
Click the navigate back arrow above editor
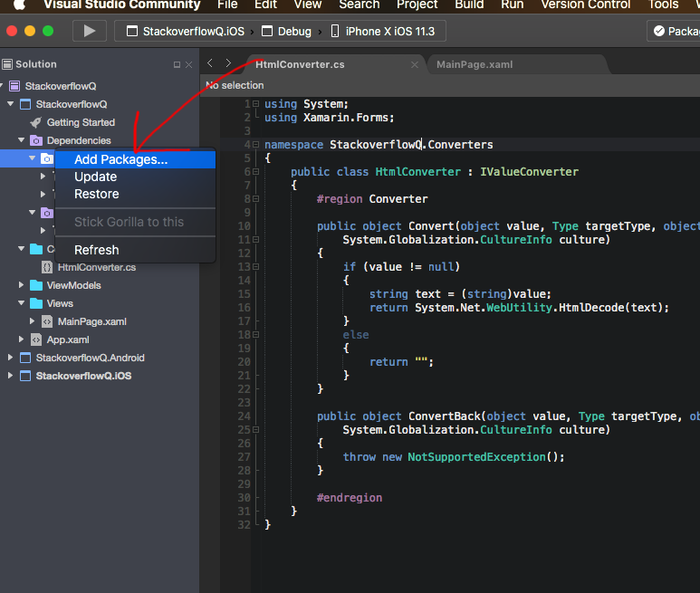[210, 64]
